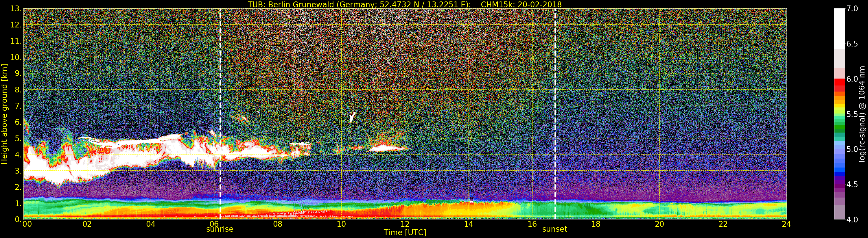Click the height axis tick label '3.'
The width and height of the screenshot is (868, 238).
18,171
